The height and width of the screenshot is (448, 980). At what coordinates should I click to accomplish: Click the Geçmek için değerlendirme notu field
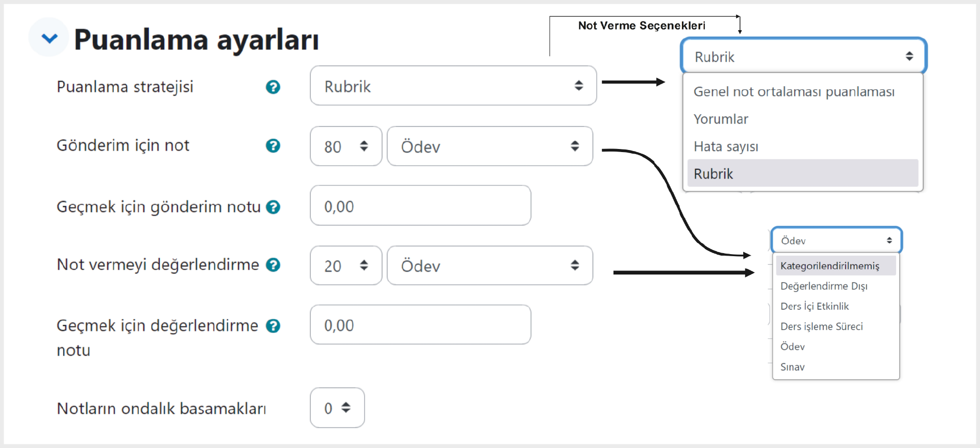420,325
